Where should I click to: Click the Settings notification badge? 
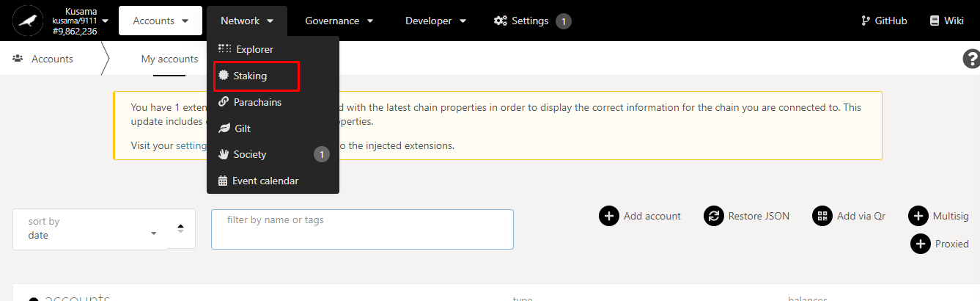(563, 21)
